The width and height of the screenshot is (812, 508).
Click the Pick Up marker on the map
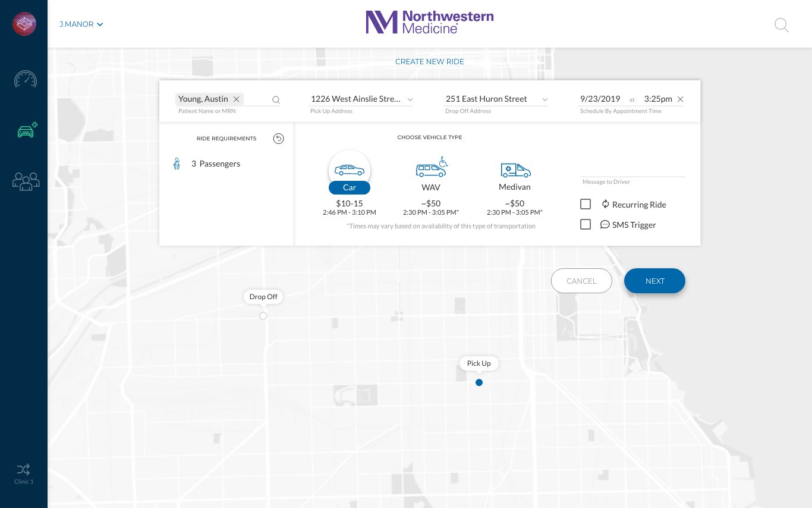(479, 382)
